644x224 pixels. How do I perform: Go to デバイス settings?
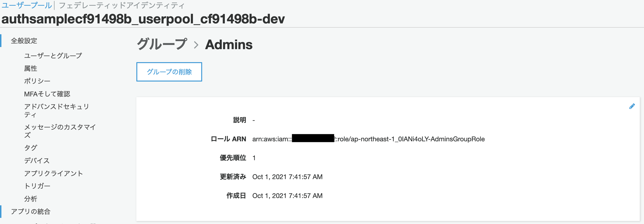(x=37, y=160)
